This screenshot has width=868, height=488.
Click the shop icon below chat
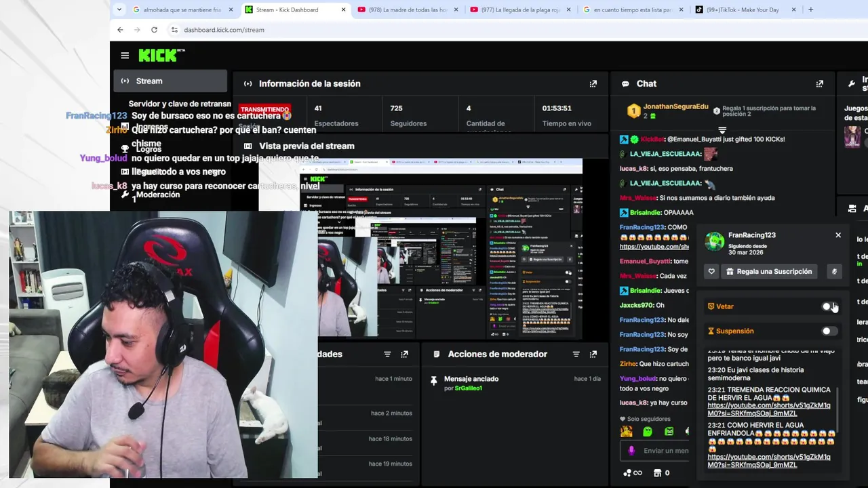tap(657, 473)
